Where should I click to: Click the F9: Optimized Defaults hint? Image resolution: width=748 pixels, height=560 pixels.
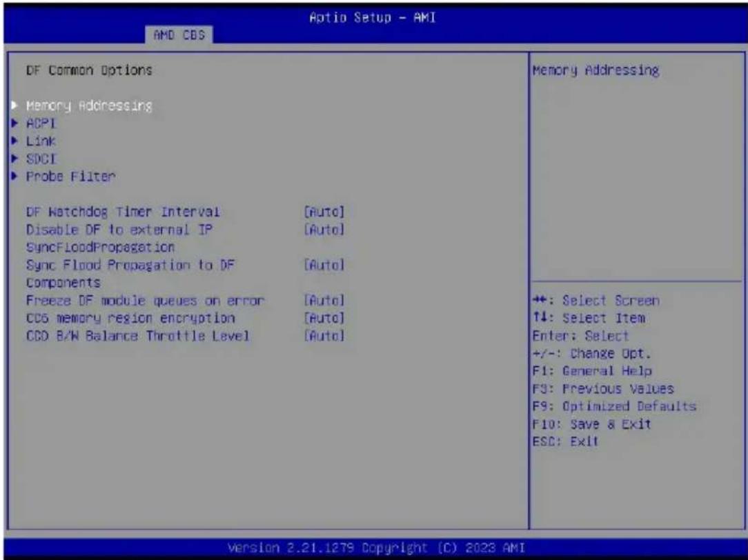pos(614,406)
